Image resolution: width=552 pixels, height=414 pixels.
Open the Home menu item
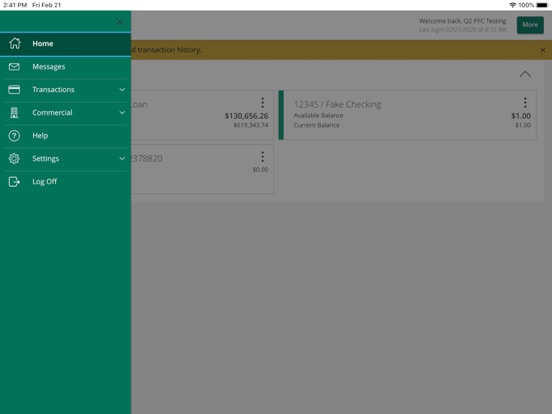click(65, 44)
